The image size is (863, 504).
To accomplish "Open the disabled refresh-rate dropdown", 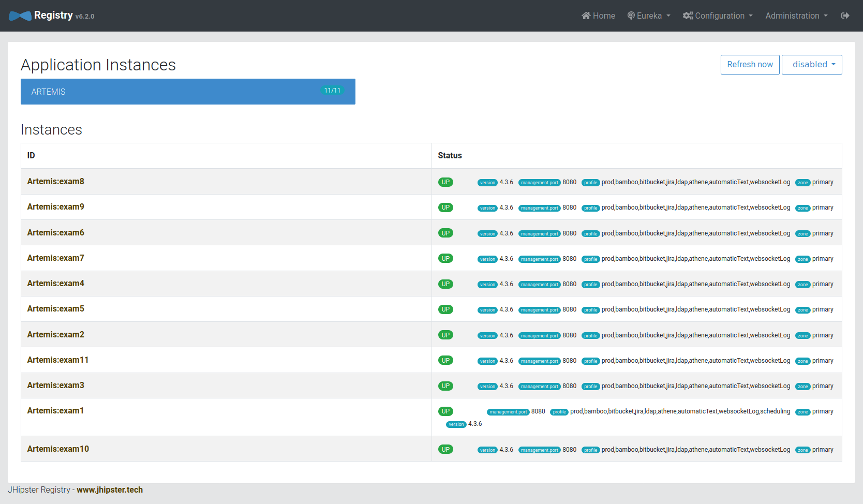I will 812,64.
